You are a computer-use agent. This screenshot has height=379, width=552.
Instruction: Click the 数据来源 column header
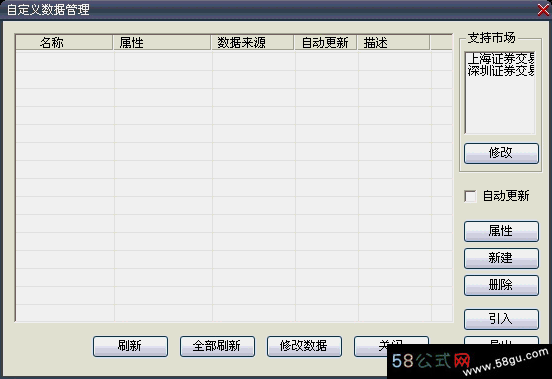point(252,43)
